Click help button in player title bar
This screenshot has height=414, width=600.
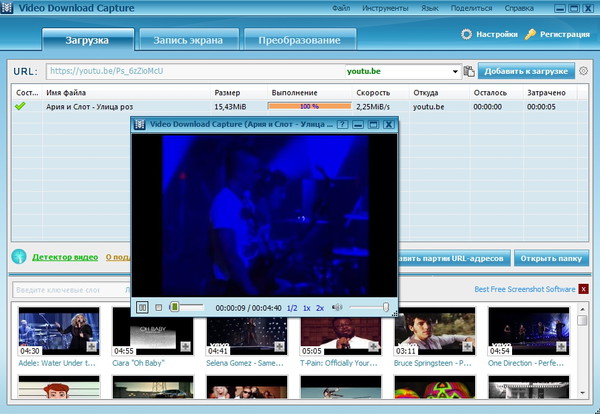(342, 124)
